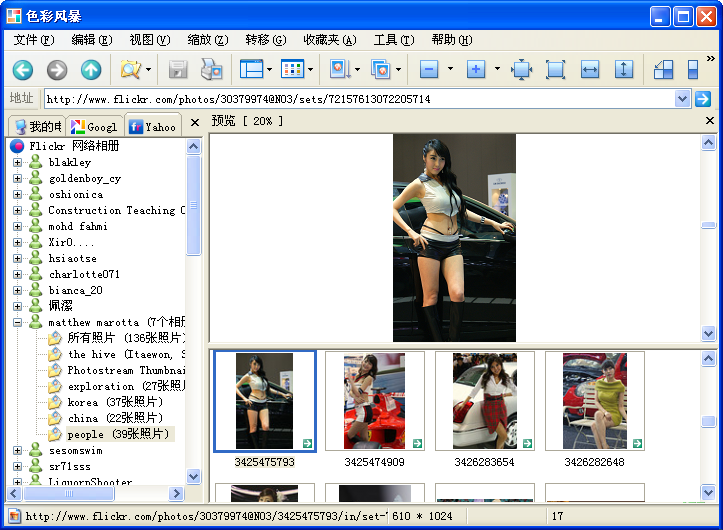Expand the charlotte071 user node
This screenshot has height=530, width=723.
(x=17, y=275)
